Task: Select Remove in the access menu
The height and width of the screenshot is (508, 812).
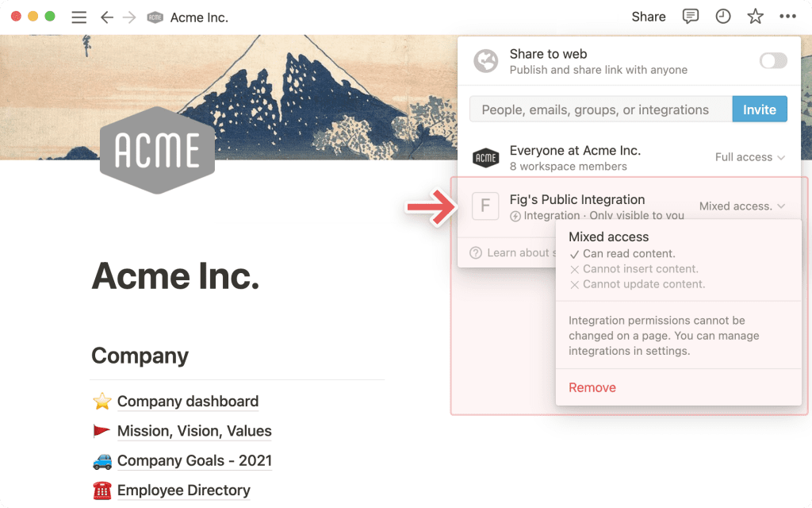Action: (592, 387)
